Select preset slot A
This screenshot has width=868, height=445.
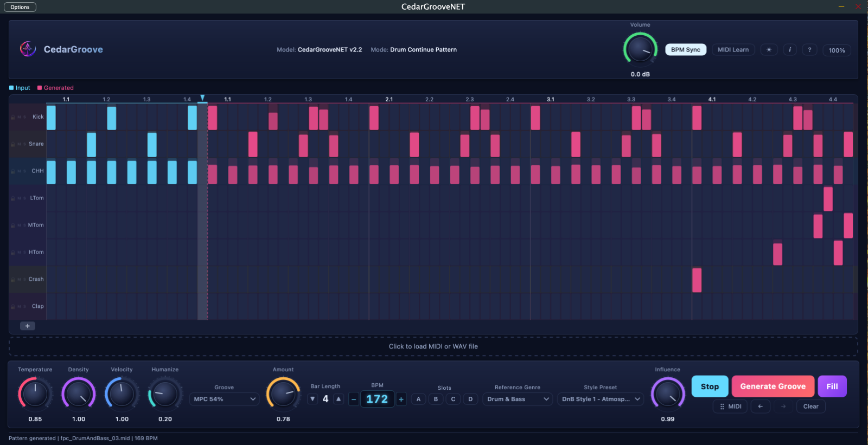point(418,399)
